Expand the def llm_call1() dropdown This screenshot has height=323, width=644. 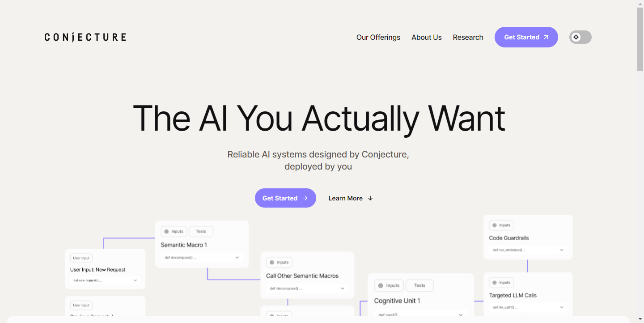point(528,307)
